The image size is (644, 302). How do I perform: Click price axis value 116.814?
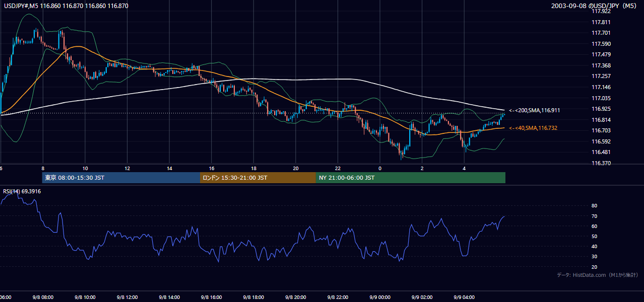click(x=601, y=120)
